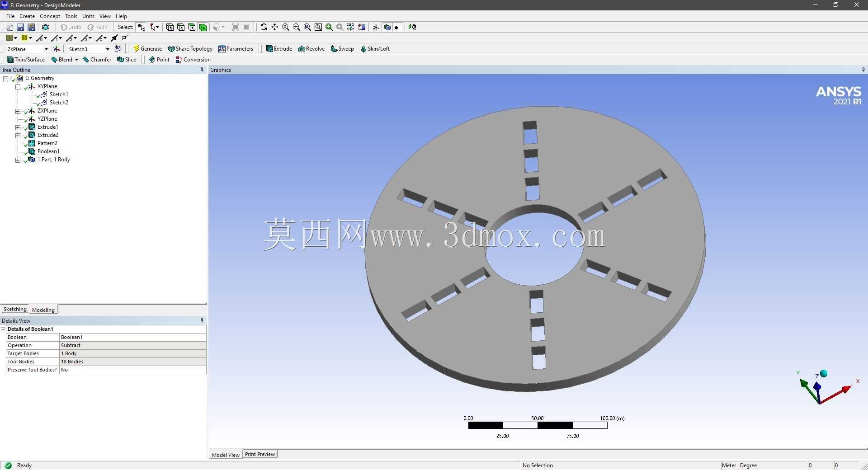Viewport: 868px width, 470px height.
Task: Select the Edges selection filter
Action: pos(181,27)
